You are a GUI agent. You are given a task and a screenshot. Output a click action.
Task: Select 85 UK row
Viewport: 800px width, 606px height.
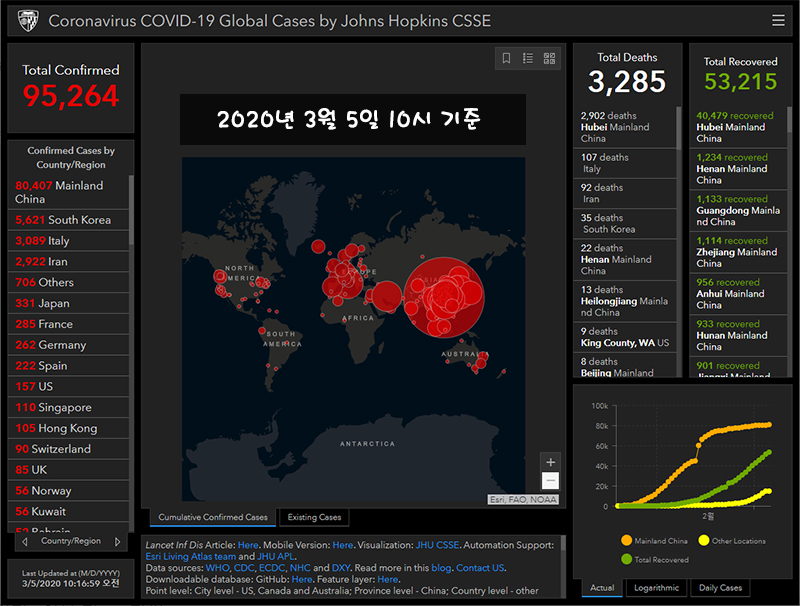(x=68, y=470)
